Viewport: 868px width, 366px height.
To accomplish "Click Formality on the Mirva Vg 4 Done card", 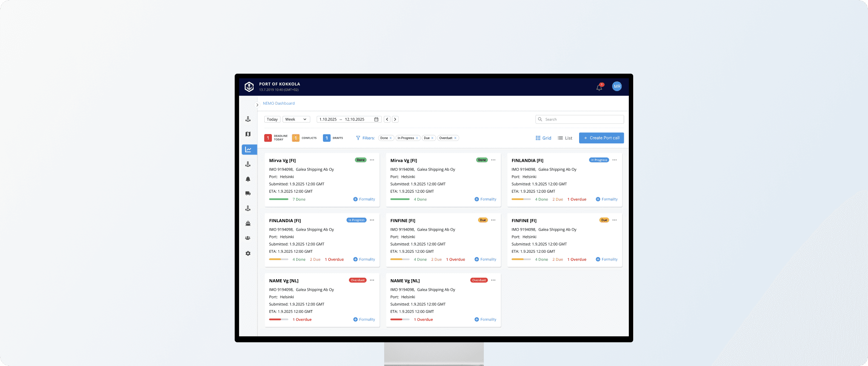I will (485, 199).
